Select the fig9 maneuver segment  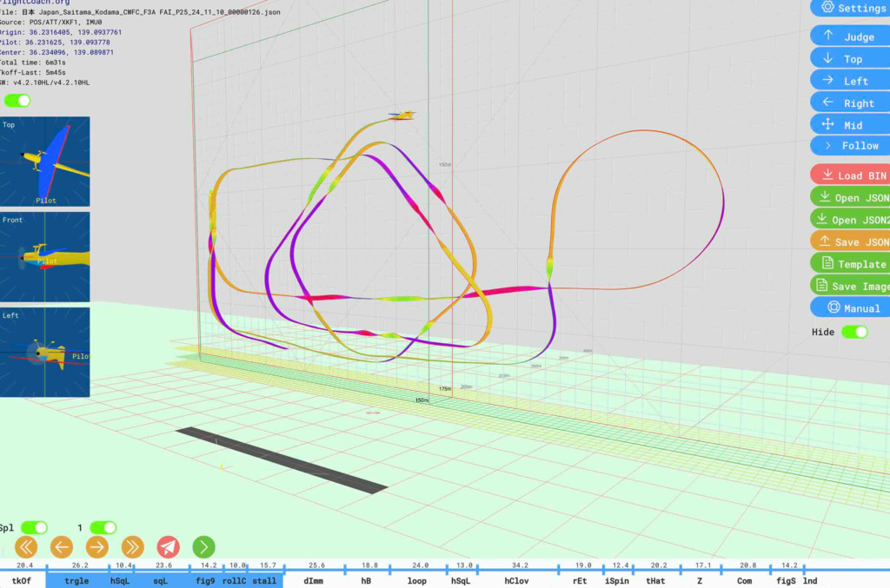[x=205, y=580]
